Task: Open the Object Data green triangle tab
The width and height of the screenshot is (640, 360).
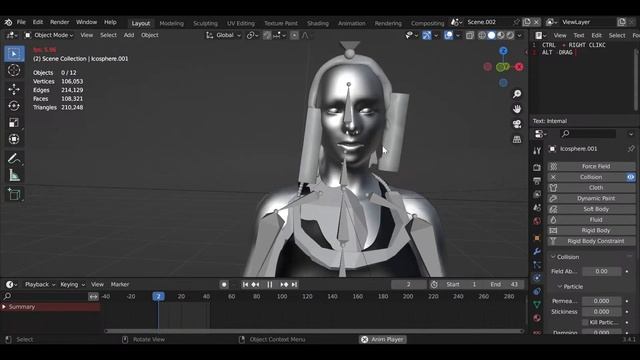Action: (x=537, y=304)
